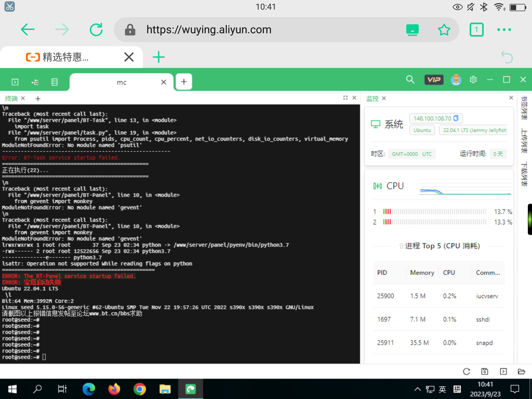
Task: Click CPU core 2 usage bar
Action: (435, 222)
